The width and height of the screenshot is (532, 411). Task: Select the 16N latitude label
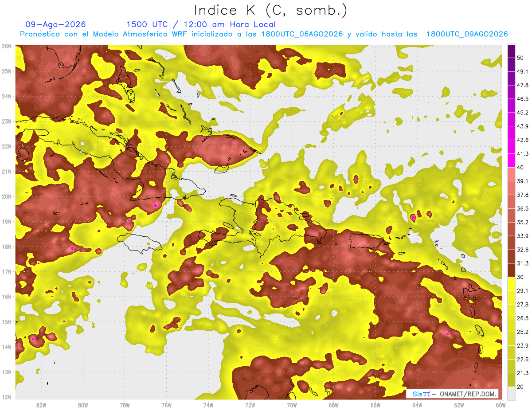[6, 297]
